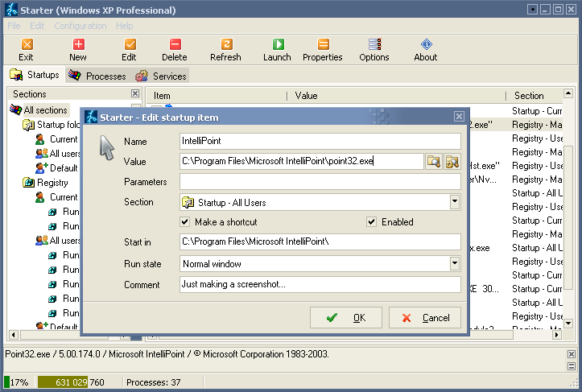Select the Registry node in the Sections tree
The height and width of the screenshot is (392, 582).
52,183
